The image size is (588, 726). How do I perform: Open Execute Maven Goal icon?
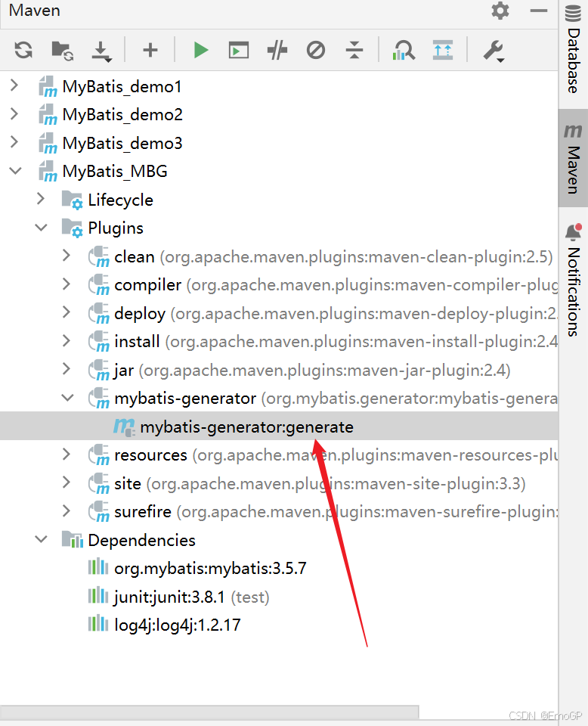[x=239, y=50]
